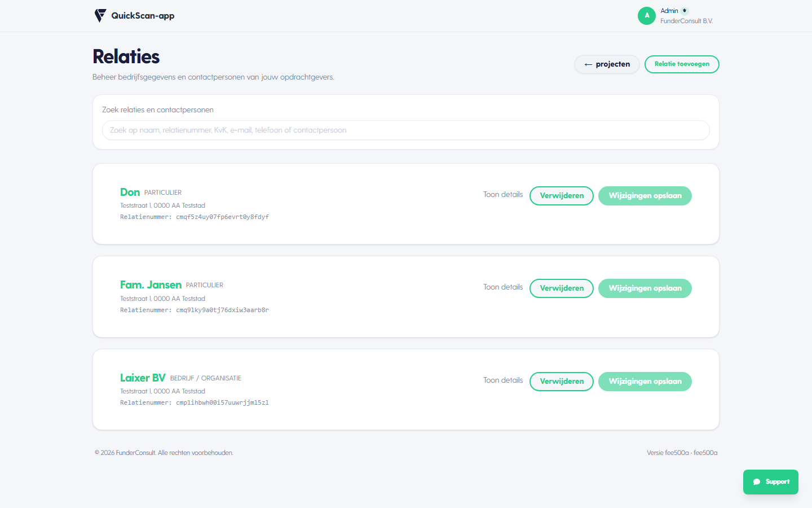
Task: Delete the Fam. Jansen relation
Action: coord(562,288)
